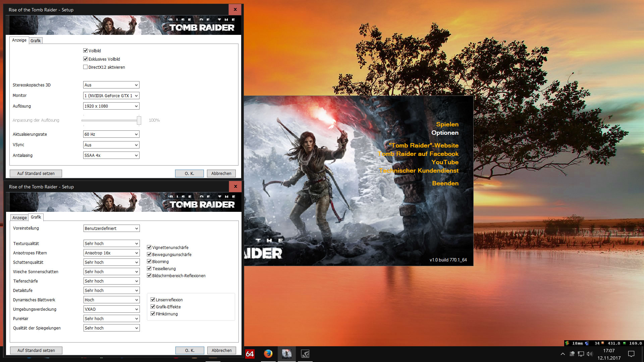644x362 pixels.
Task: Uncheck the Exklusives Vollbild checkbox
Action: coord(86,59)
